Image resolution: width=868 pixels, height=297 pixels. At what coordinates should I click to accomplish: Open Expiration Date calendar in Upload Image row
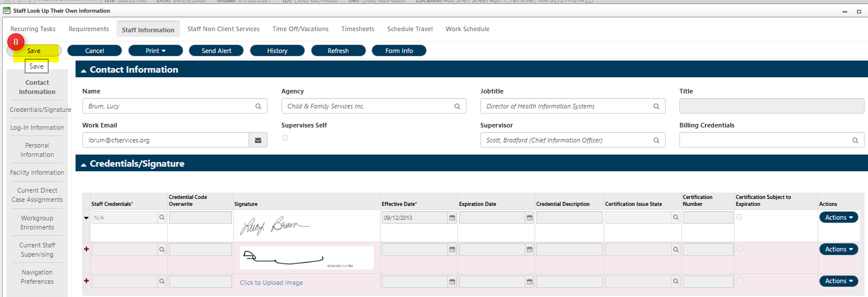529,281
